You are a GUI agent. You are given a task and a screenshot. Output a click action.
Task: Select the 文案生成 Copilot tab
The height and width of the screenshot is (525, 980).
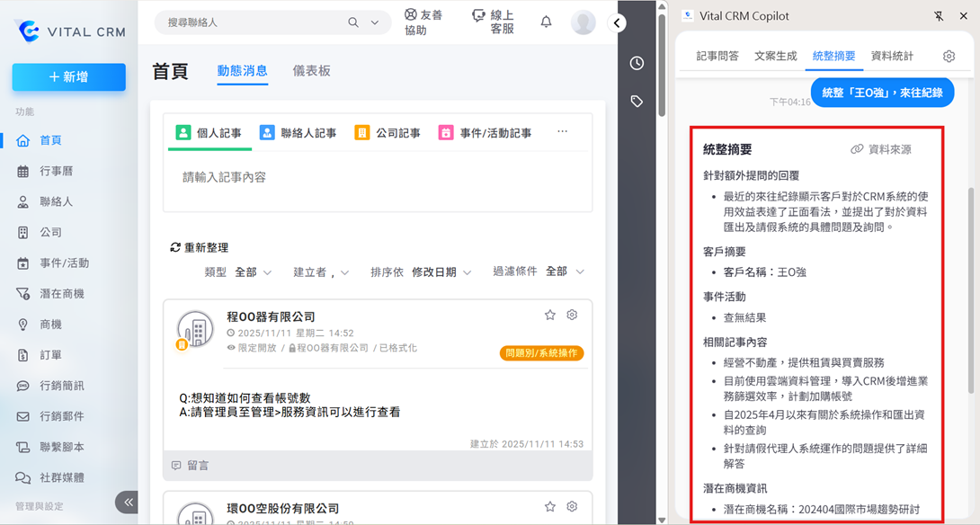tap(775, 57)
